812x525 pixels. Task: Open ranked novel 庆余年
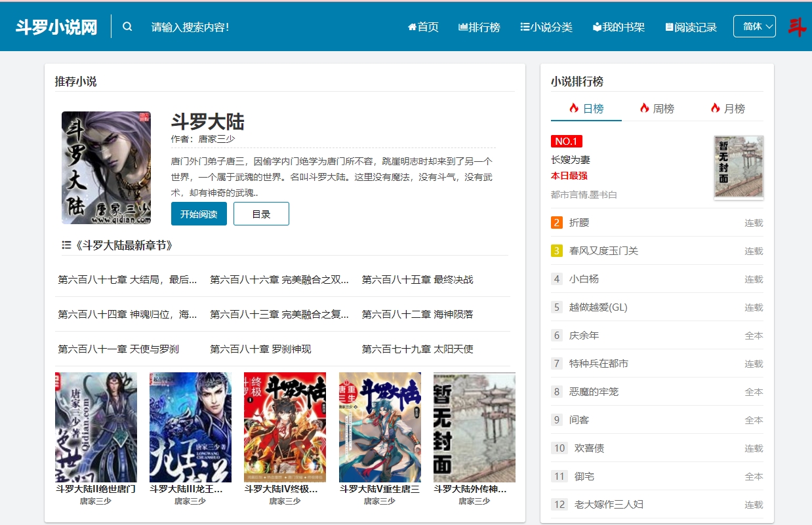[x=584, y=335]
